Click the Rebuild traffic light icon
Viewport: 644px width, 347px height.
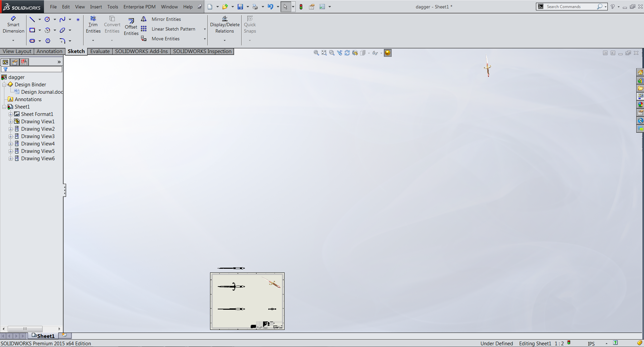click(301, 7)
